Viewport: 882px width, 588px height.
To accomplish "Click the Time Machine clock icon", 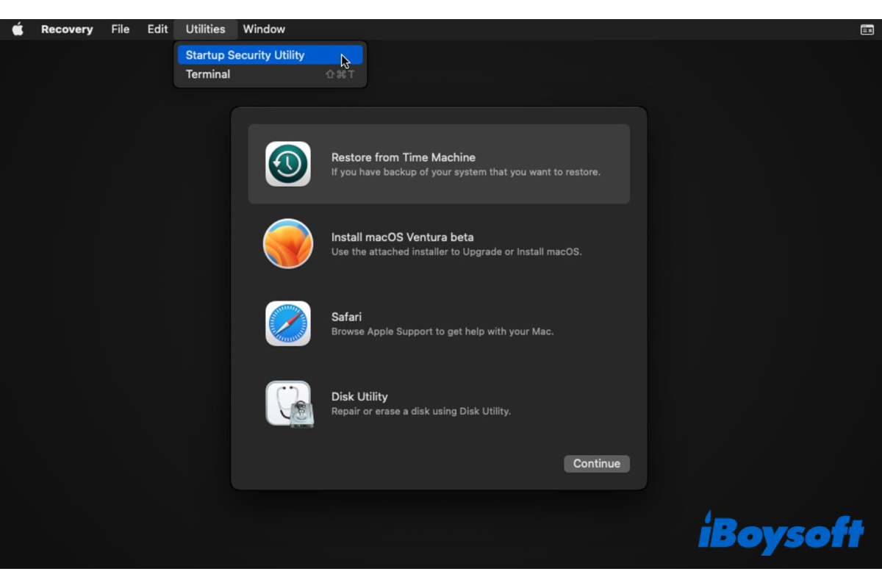I will click(287, 164).
